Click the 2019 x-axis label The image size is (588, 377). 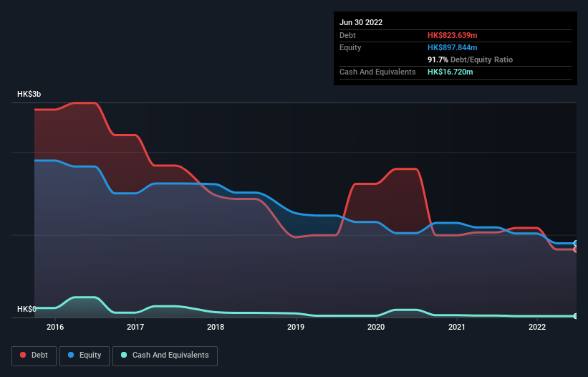pos(296,327)
